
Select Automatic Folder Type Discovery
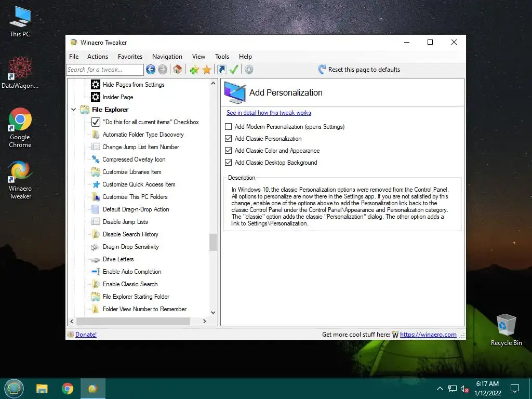tap(143, 135)
